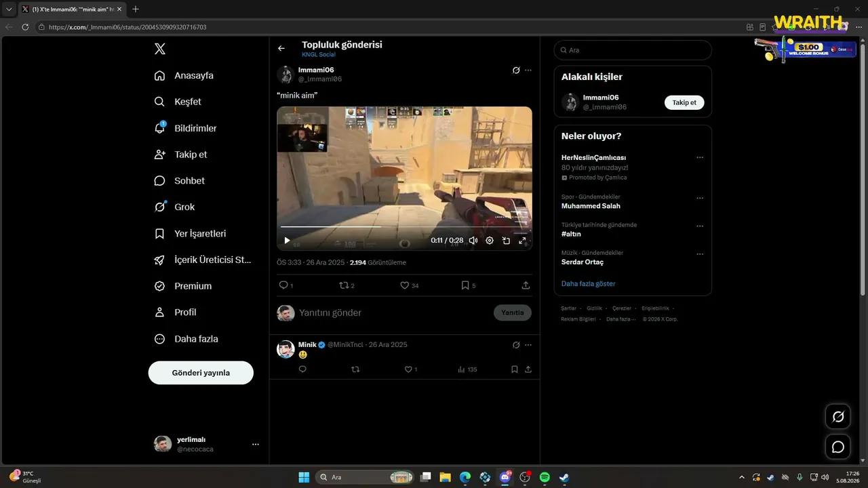The image size is (868, 488).
Task: Go back with the arrow icon
Action: pos(281,48)
